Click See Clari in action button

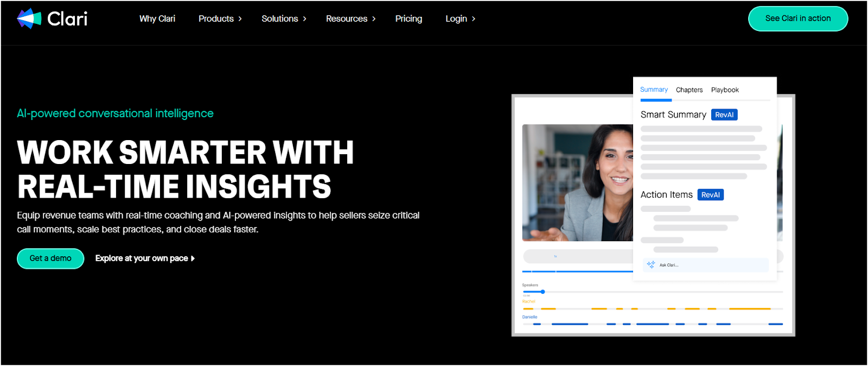tap(798, 18)
